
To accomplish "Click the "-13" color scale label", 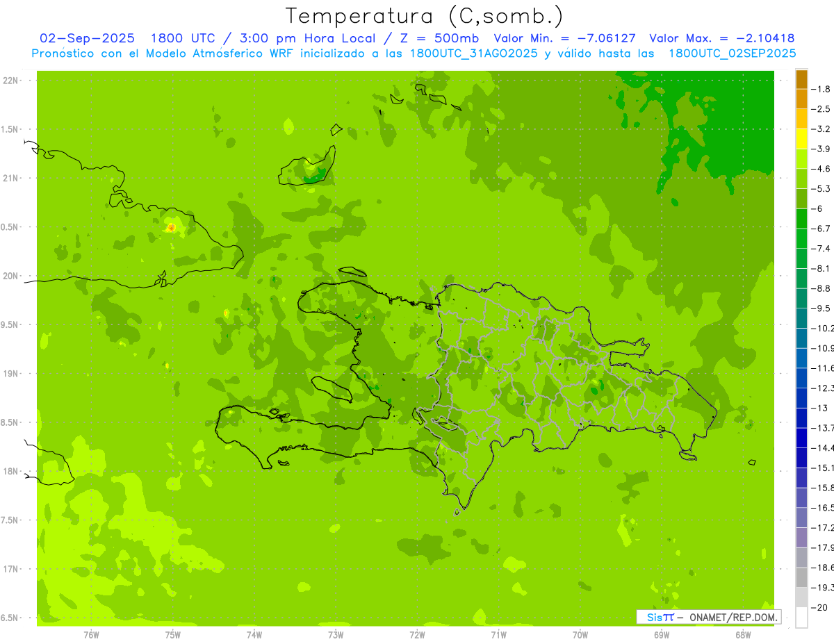I will 819,408.
